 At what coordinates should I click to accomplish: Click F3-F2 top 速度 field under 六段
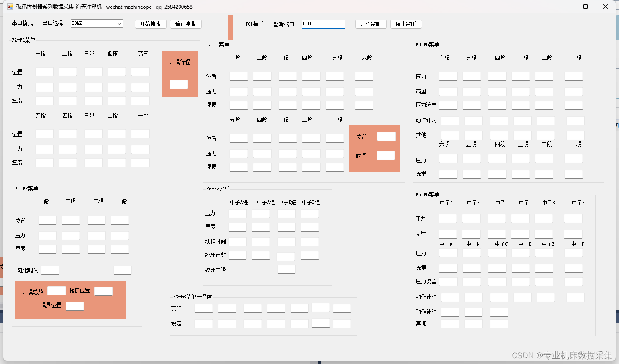(x=364, y=105)
